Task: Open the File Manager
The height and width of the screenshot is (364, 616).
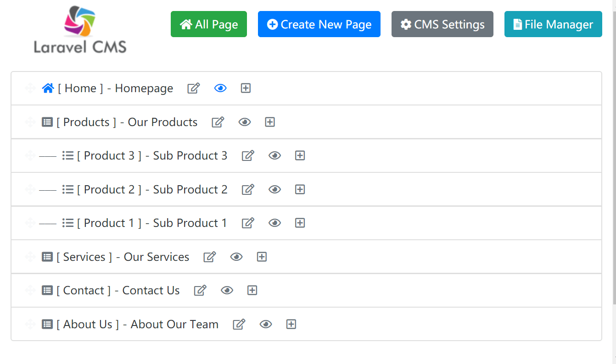Action: pos(553,24)
